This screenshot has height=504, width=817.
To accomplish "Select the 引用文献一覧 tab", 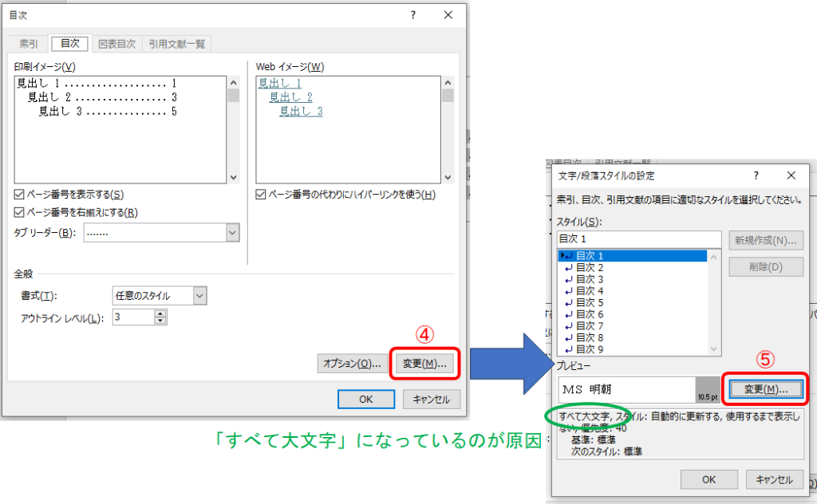I will coord(179,44).
